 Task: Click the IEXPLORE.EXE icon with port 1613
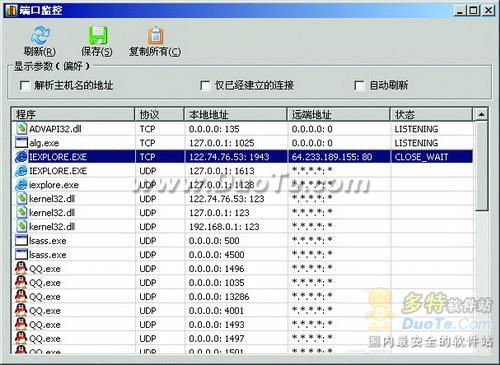(x=21, y=171)
